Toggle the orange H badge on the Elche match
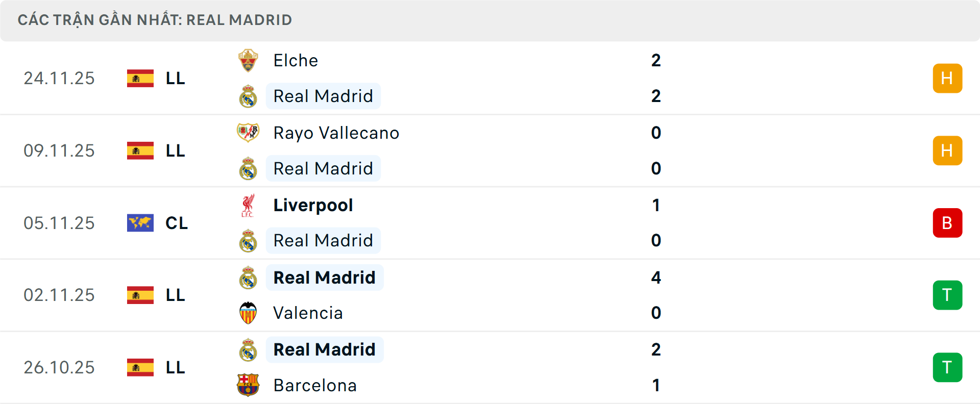Screen dimensions: 980x404 tap(947, 78)
